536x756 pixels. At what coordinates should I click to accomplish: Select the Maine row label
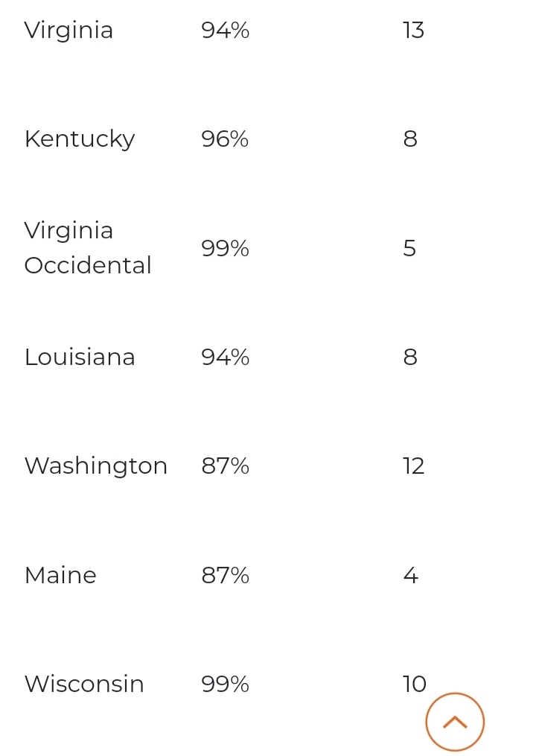click(x=60, y=575)
